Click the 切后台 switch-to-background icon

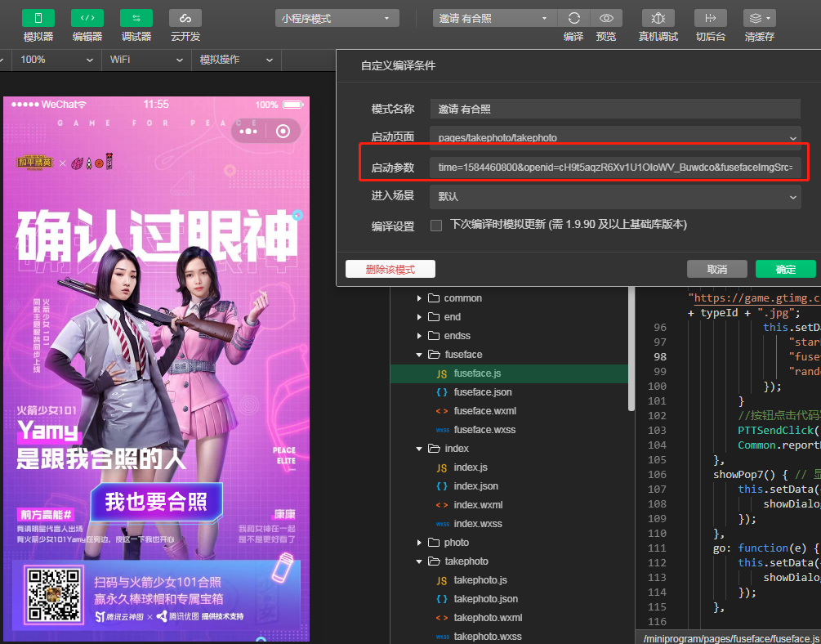click(711, 18)
